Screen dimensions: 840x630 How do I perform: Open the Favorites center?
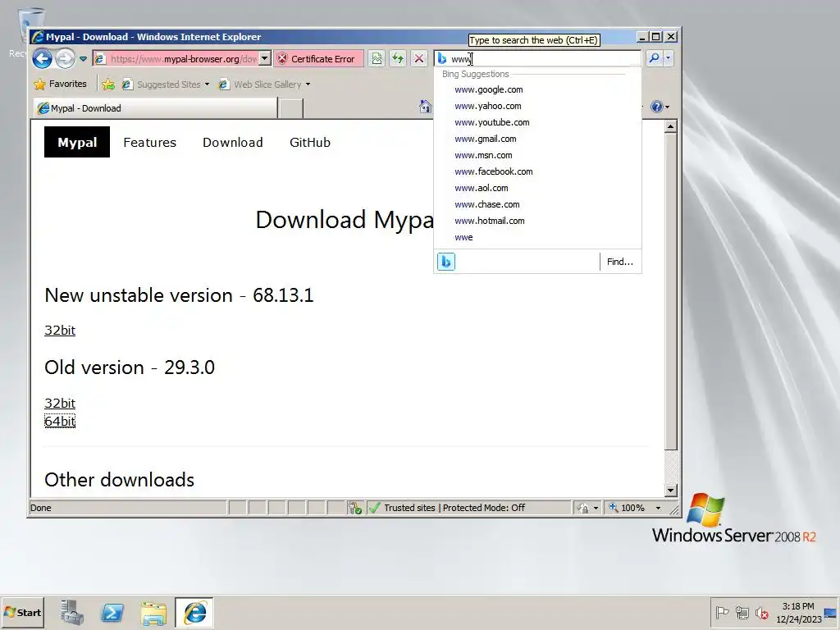click(x=60, y=84)
